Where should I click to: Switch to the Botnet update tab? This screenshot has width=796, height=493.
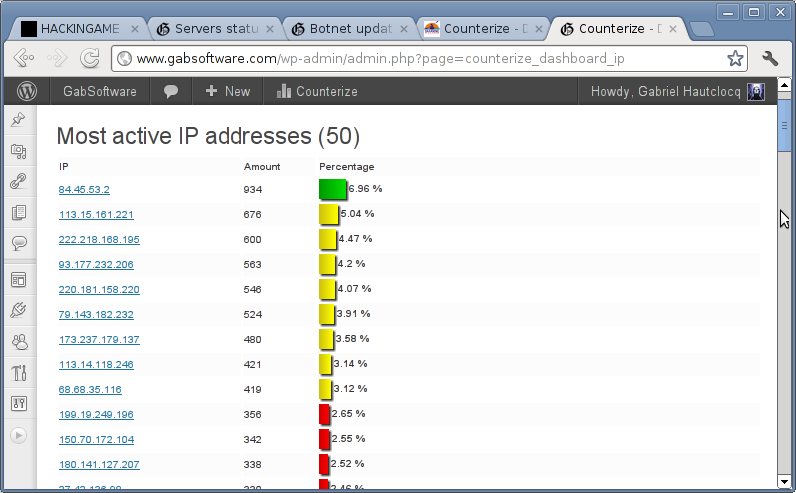pos(346,28)
